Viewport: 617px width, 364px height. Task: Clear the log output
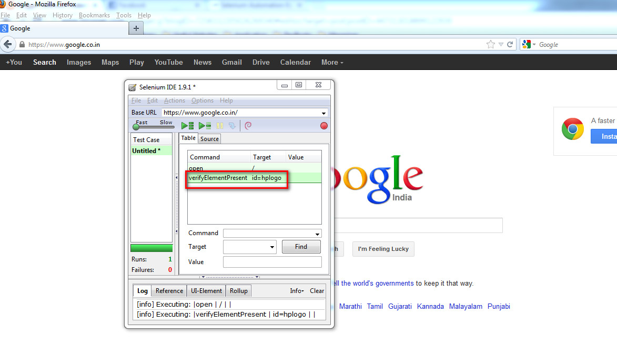(316, 290)
